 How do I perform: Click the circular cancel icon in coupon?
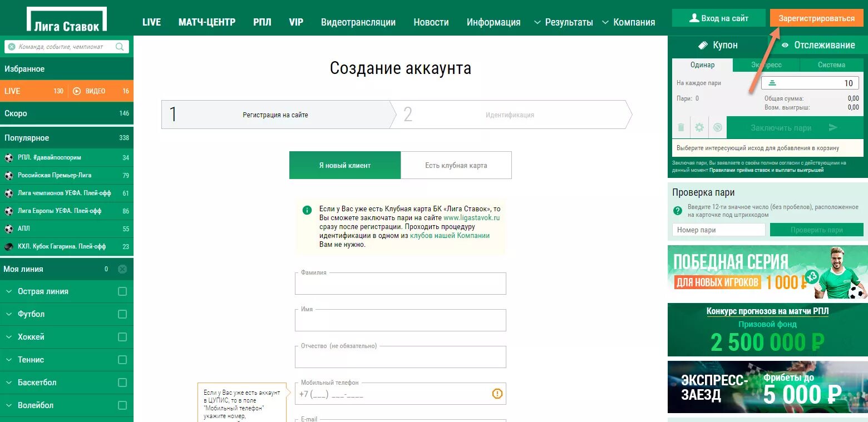pyautogui.click(x=718, y=127)
